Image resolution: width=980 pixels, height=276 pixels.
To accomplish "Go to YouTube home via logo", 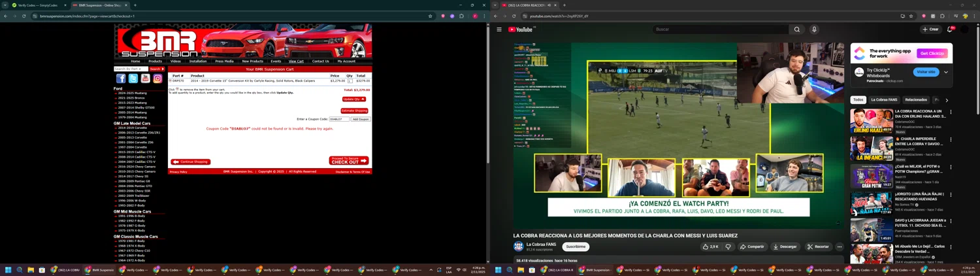I will [521, 29].
